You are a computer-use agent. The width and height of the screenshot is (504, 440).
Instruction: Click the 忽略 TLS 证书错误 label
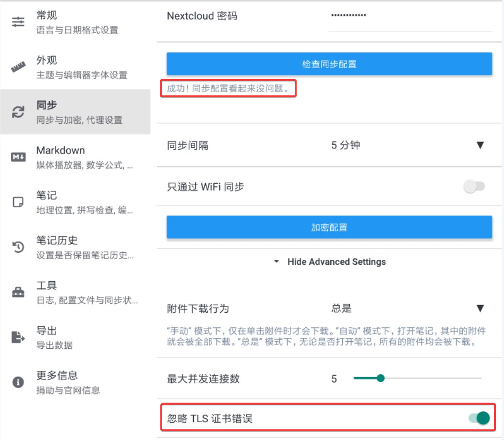pyautogui.click(x=210, y=418)
